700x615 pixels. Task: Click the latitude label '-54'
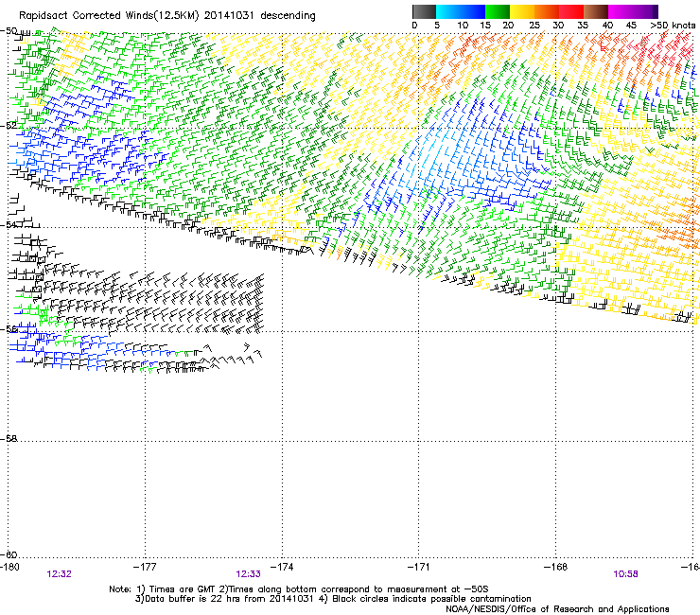click(x=9, y=224)
